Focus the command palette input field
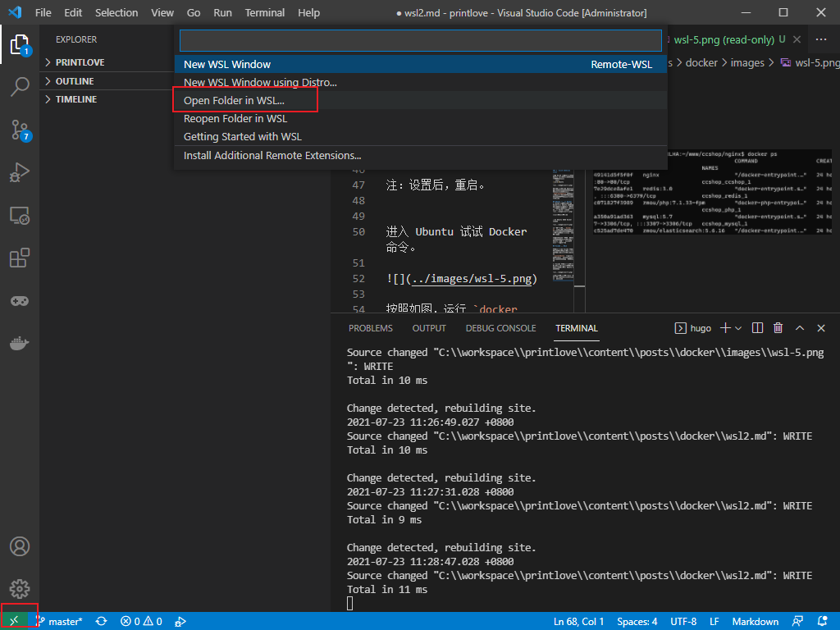The width and height of the screenshot is (840, 630). click(x=420, y=41)
